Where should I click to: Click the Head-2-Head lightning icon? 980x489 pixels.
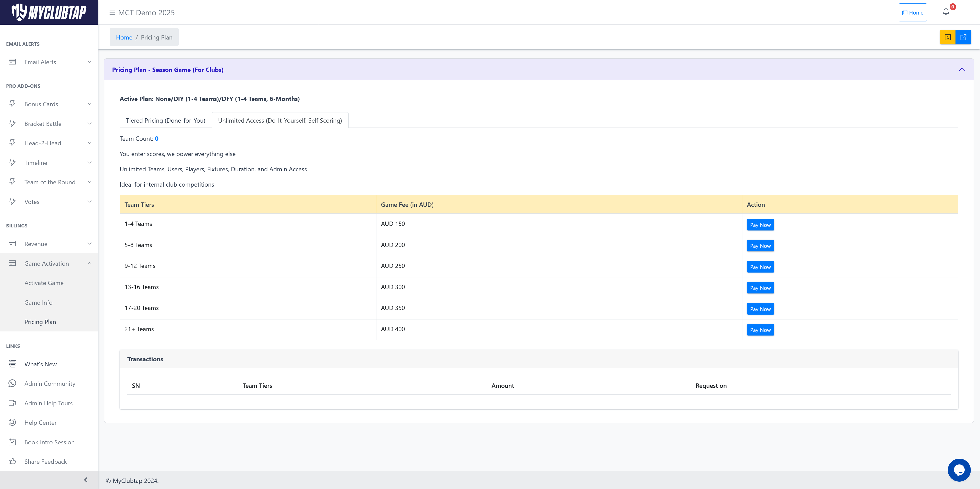point(12,143)
